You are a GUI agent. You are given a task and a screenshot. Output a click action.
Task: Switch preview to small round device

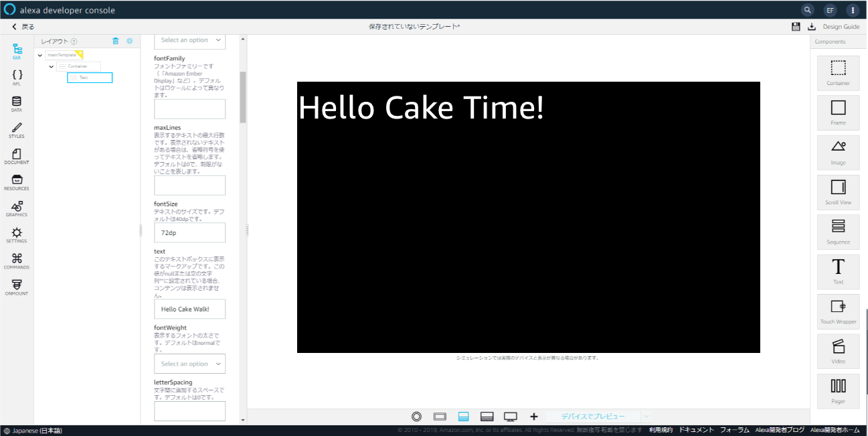[416, 417]
